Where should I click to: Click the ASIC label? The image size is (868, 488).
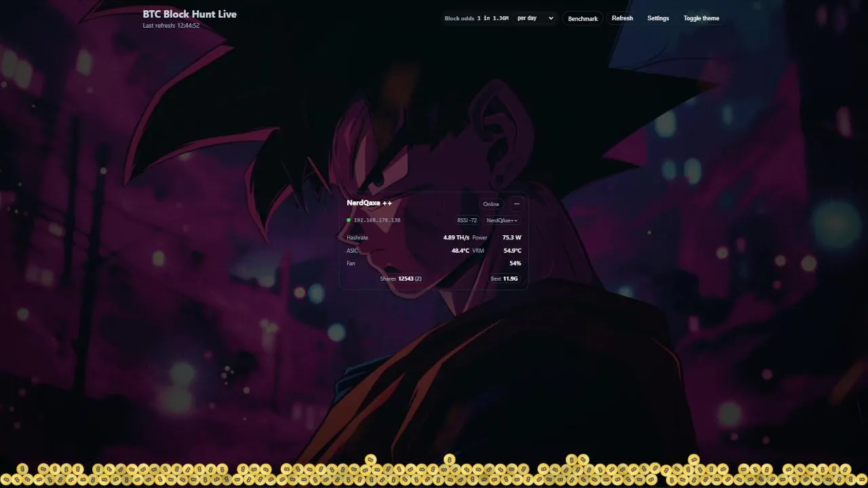352,251
